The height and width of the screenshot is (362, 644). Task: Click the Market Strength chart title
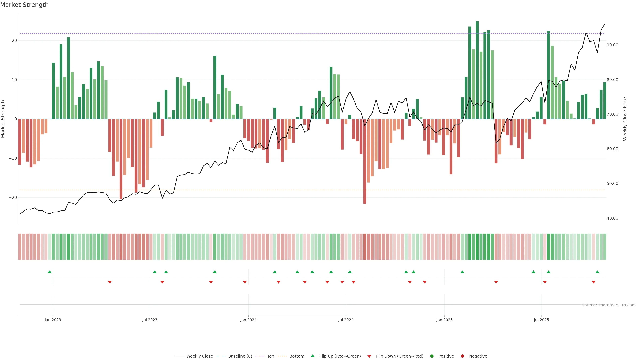click(x=24, y=5)
